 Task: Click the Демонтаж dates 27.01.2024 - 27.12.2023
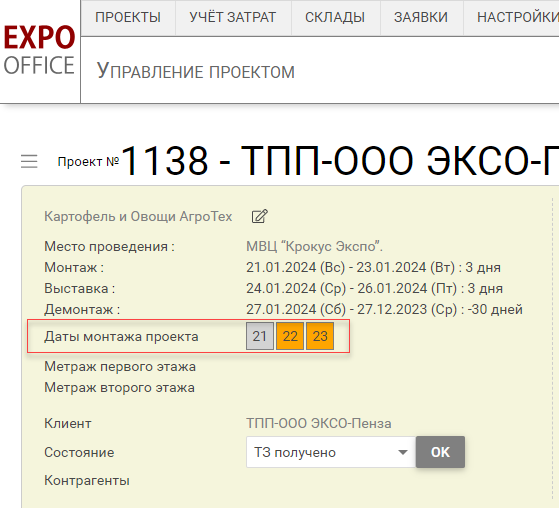point(384,309)
